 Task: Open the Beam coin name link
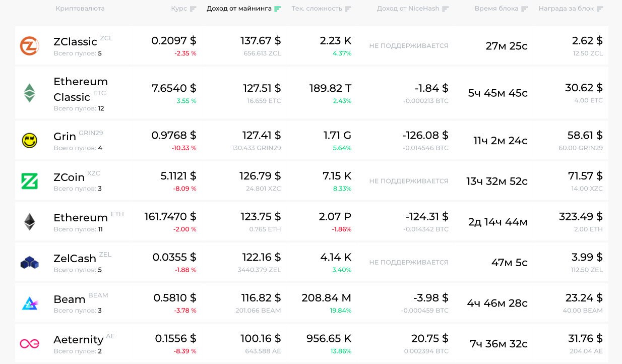[x=69, y=299]
